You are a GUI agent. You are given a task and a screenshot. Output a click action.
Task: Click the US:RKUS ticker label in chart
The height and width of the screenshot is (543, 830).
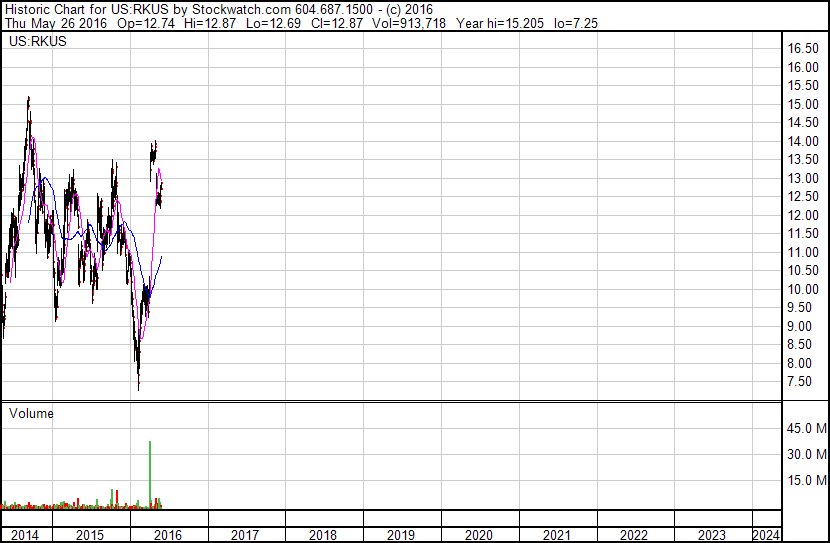pos(31,42)
